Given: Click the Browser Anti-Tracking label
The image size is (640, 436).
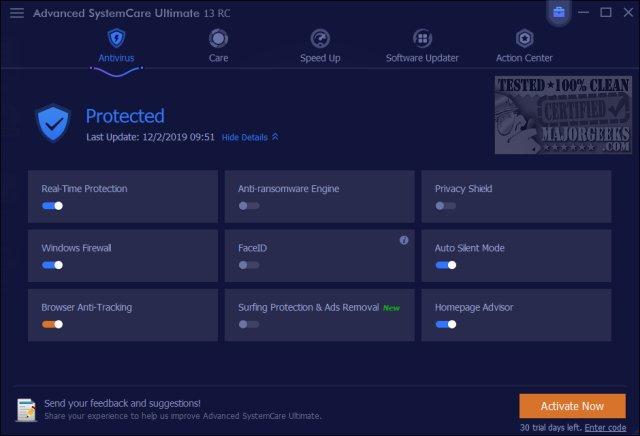Looking at the screenshot, I should point(87,307).
